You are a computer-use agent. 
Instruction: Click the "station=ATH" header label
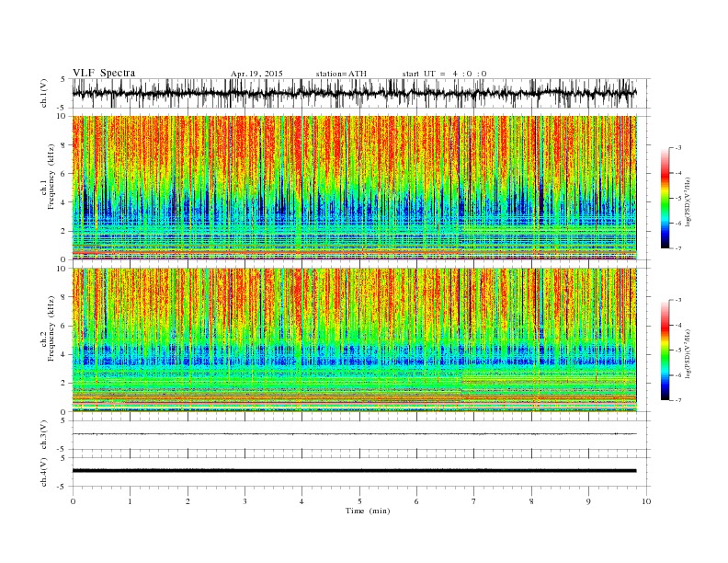pos(341,74)
